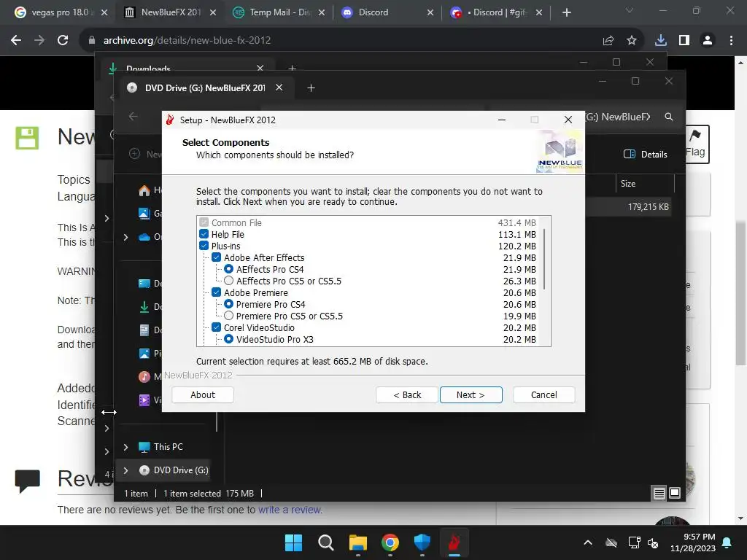Open Chrome three-dot menu
747x560 pixels.
point(731,41)
